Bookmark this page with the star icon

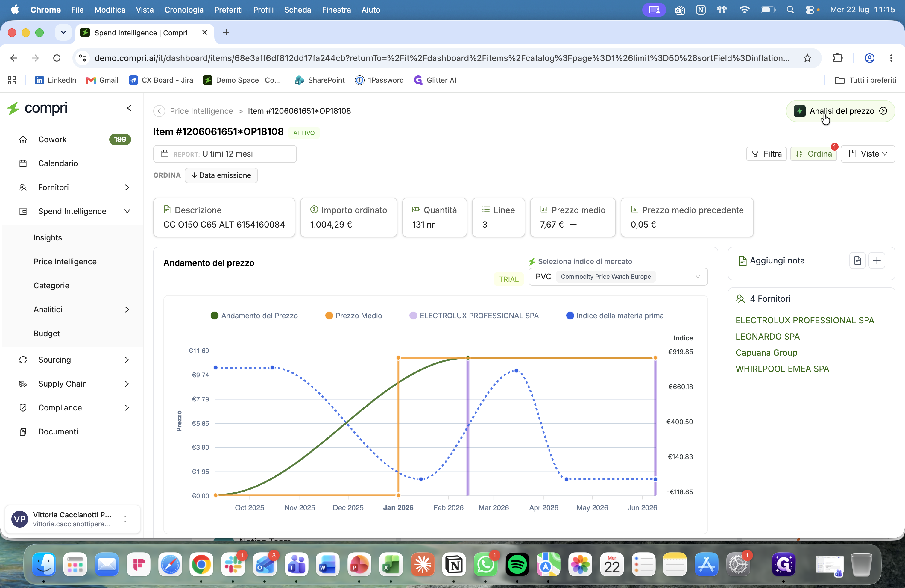coord(807,58)
